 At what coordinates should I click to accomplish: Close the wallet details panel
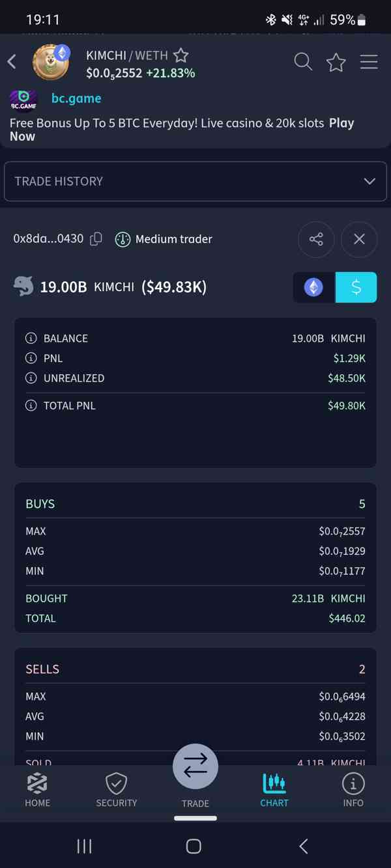[x=359, y=239]
